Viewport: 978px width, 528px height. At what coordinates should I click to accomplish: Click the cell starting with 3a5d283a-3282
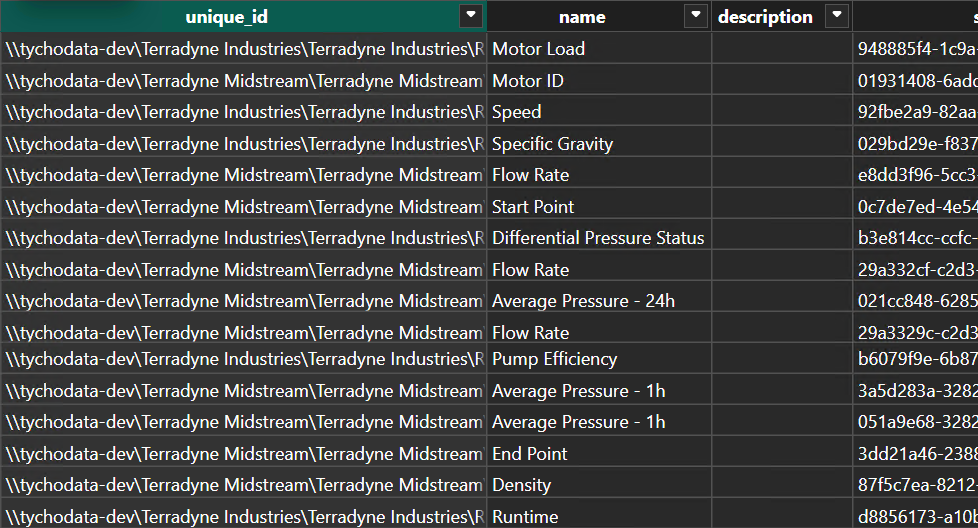tap(916, 390)
